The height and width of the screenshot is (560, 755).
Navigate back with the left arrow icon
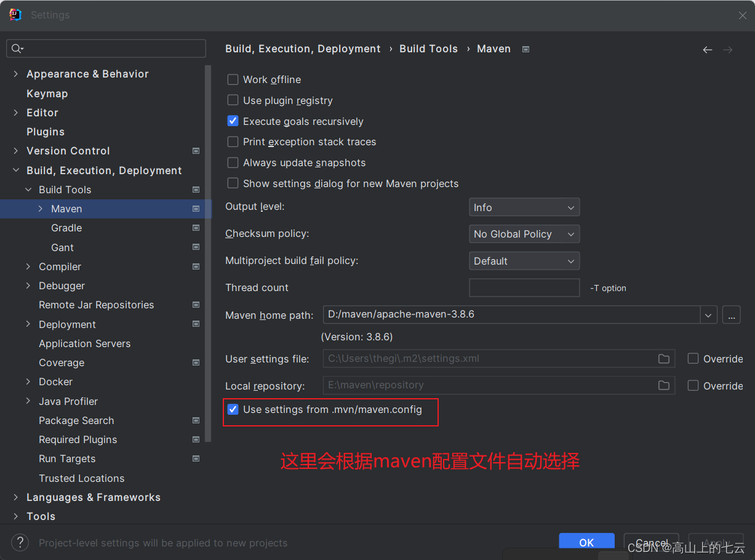(708, 50)
